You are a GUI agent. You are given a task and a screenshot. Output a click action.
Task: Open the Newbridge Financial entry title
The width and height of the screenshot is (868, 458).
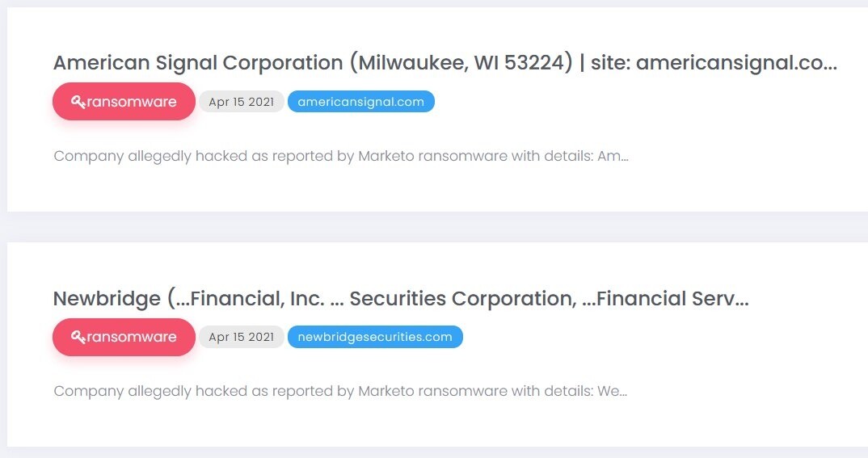[401, 299]
